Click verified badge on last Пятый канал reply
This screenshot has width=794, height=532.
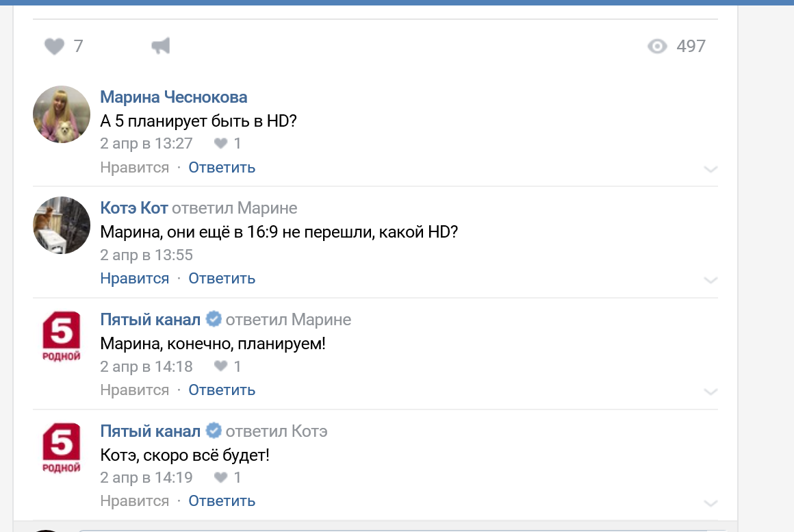(214, 431)
